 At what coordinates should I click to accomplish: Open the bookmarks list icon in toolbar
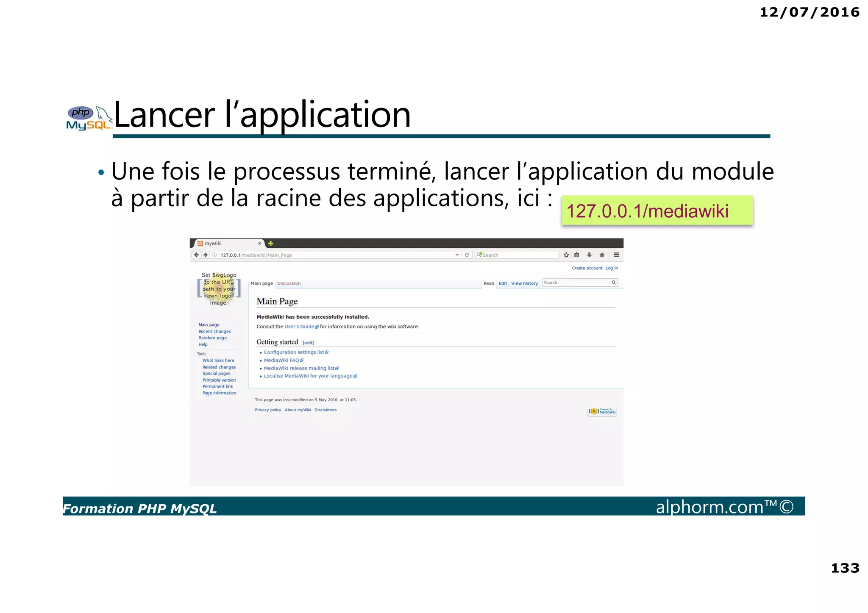(x=577, y=255)
